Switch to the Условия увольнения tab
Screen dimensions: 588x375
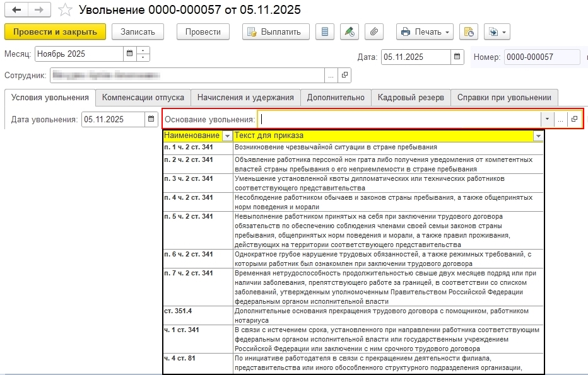click(50, 98)
